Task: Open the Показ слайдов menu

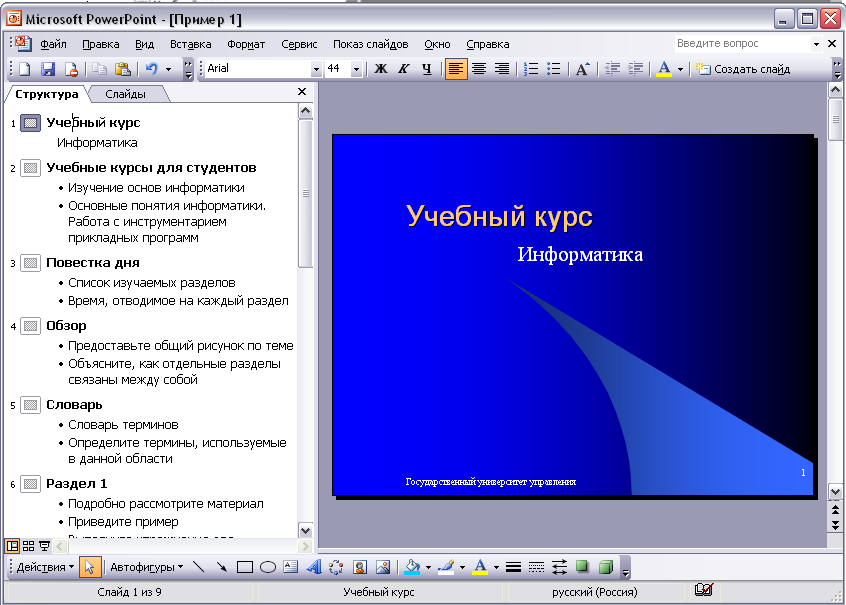Action: 370,44
